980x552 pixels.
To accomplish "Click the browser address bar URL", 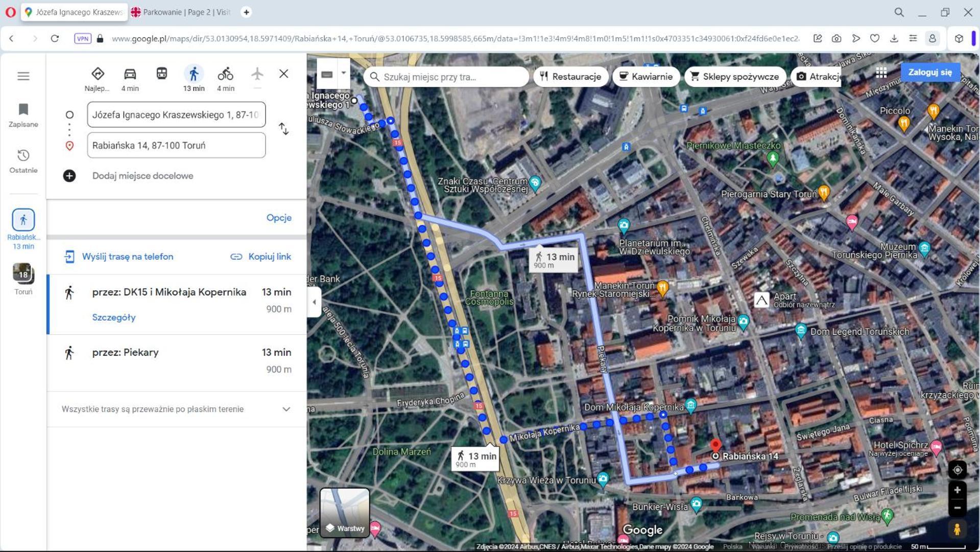I will 455,38.
